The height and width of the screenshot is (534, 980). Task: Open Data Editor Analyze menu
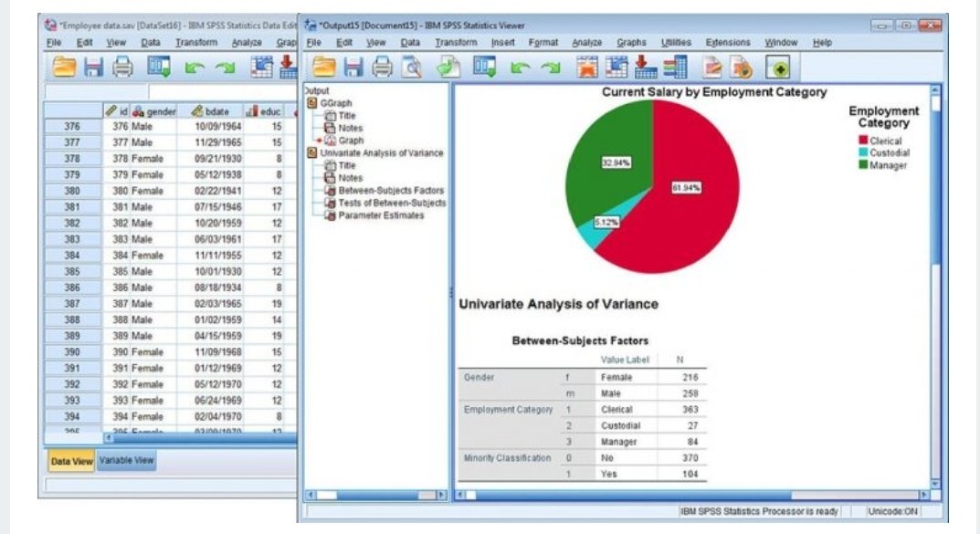pyautogui.click(x=247, y=43)
